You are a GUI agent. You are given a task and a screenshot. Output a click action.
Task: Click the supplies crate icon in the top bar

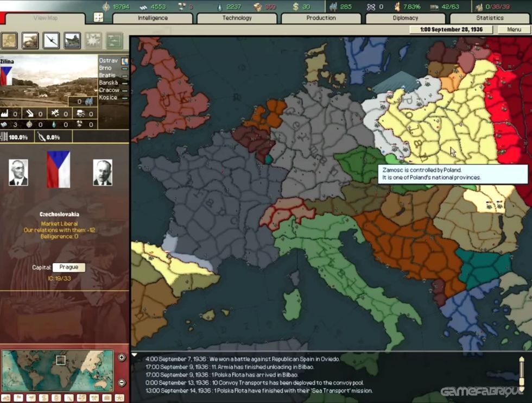[x=257, y=7]
